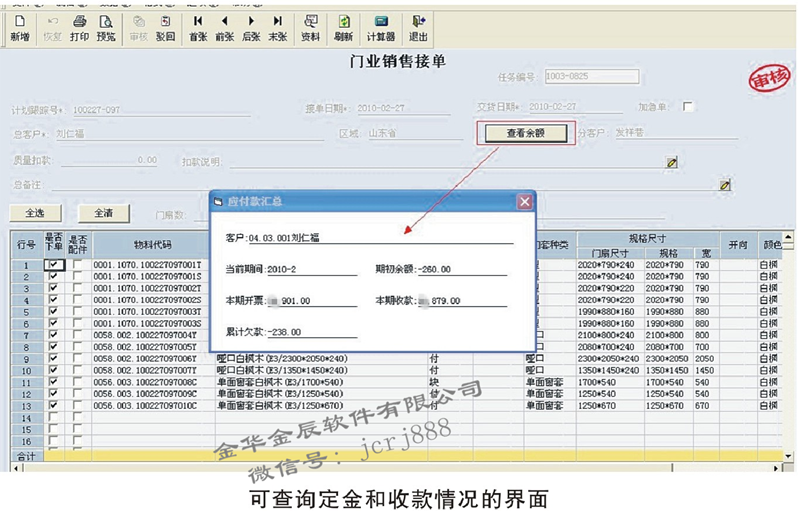Jump to last record with 末张
The height and width of the screenshot is (511, 800).
(x=277, y=27)
